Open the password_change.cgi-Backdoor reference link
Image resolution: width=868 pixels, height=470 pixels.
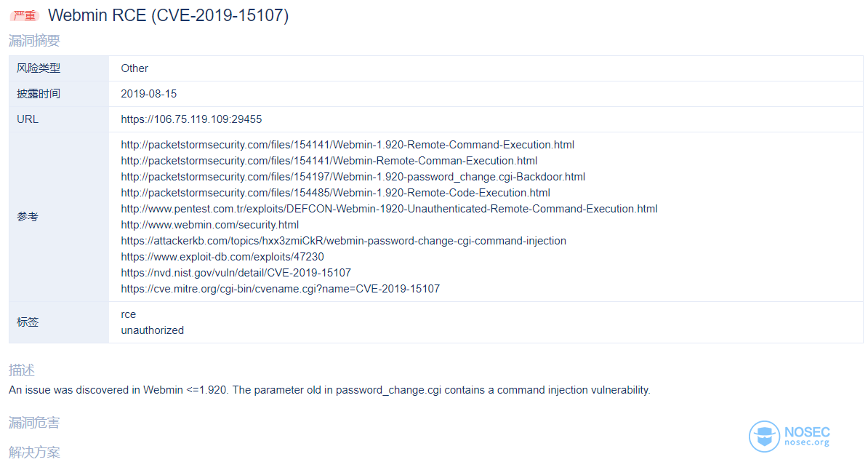353,177
